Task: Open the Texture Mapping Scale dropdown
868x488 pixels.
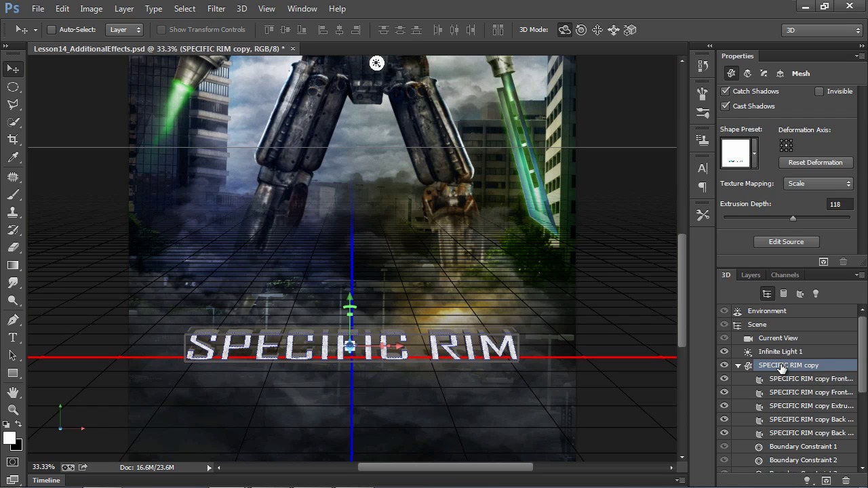Action: (x=818, y=184)
